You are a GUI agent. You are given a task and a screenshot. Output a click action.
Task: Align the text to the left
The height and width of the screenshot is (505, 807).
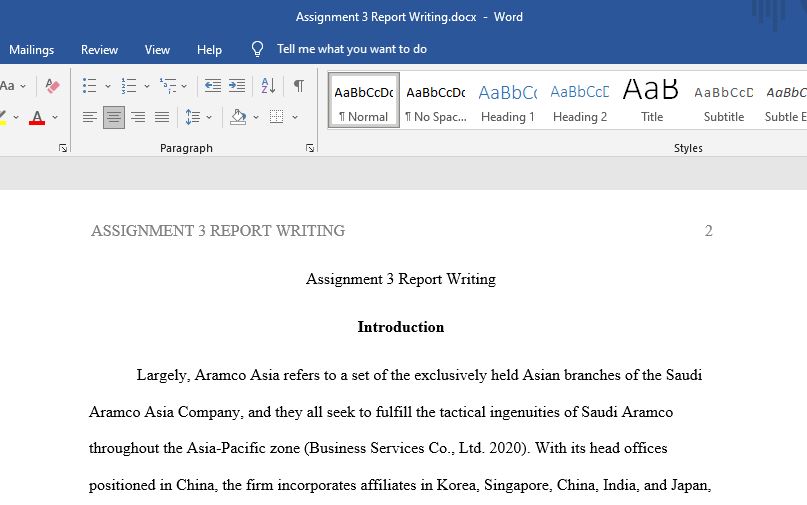[x=90, y=117]
